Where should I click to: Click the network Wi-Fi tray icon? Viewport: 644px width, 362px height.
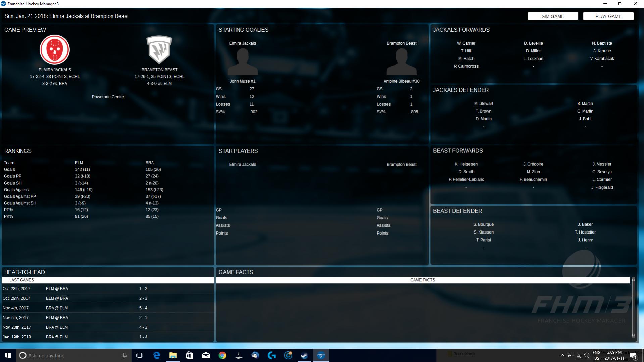coord(579,355)
